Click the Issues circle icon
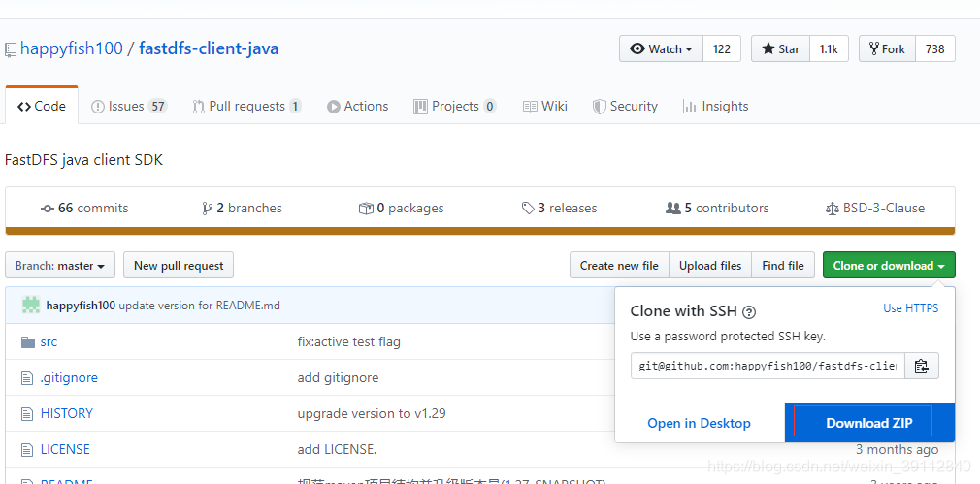 (x=97, y=107)
